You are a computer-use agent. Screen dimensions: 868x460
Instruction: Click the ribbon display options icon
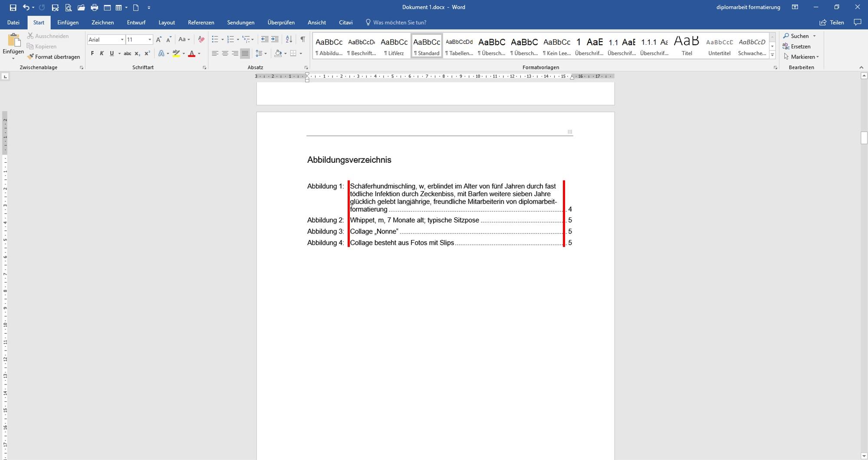[x=795, y=7]
